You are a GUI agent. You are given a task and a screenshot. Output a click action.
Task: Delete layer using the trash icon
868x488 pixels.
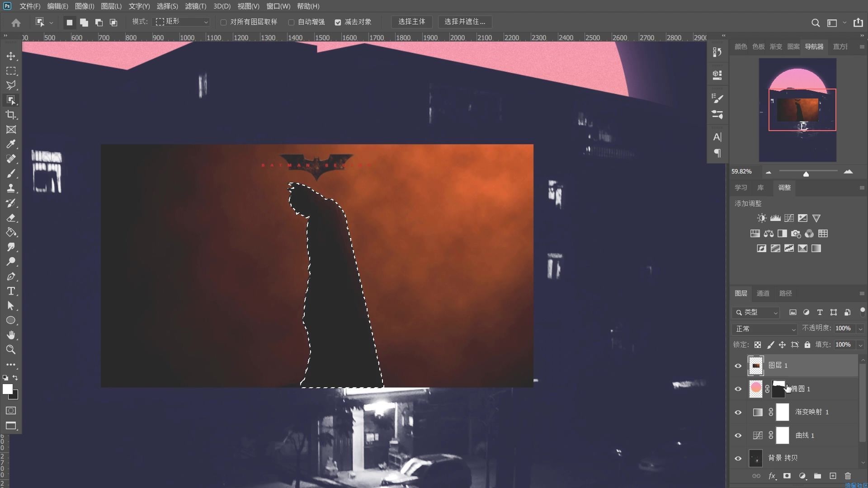tap(848, 476)
